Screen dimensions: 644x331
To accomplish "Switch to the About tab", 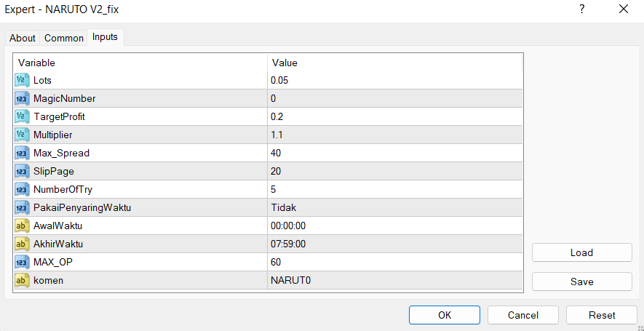I will (x=23, y=38).
